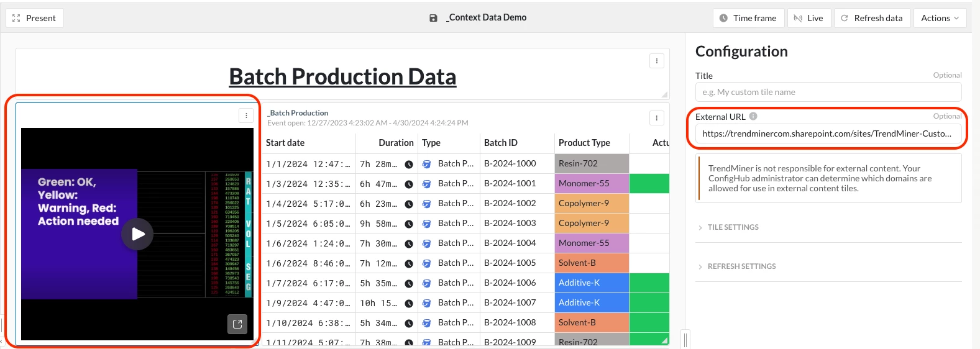Expand REFRESH SETTINGS section
The height and width of the screenshot is (349, 980).
pyautogui.click(x=741, y=266)
